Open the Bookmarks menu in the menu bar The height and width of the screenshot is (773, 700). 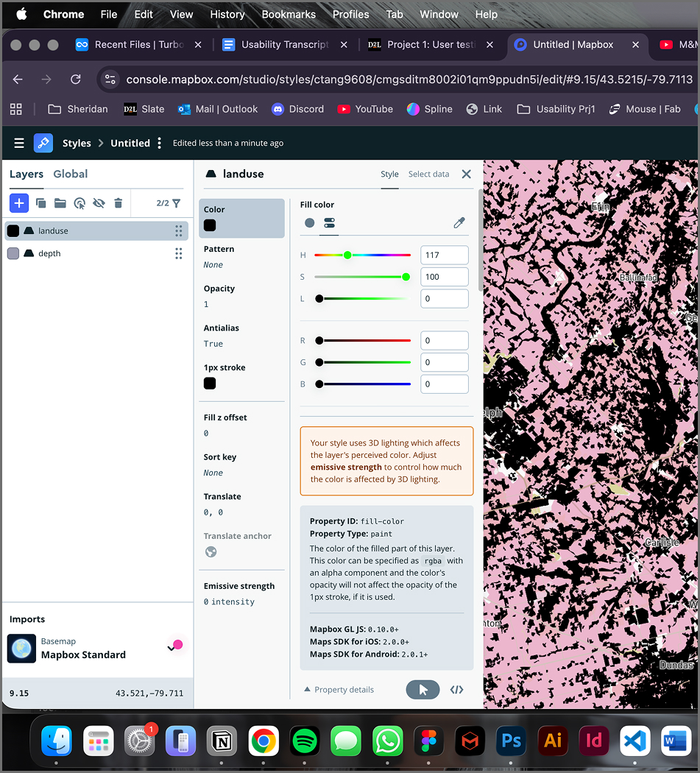[x=288, y=14]
